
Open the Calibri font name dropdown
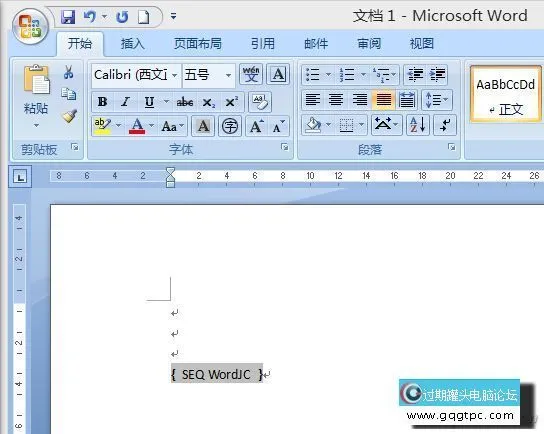click(175, 75)
